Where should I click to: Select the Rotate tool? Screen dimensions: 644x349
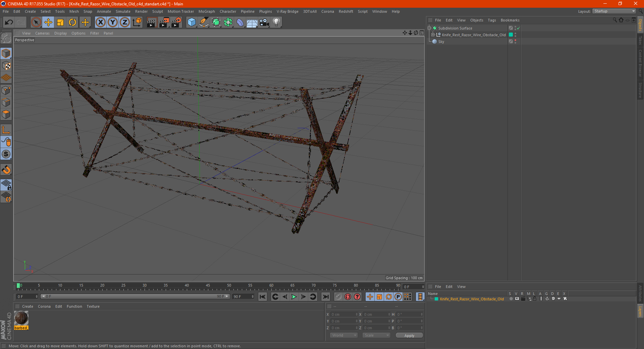click(x=72, y=22)
